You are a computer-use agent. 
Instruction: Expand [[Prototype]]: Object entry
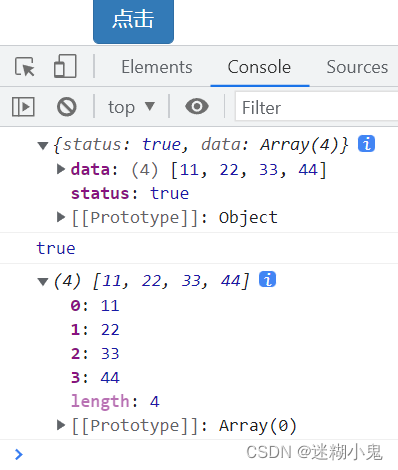61,217
